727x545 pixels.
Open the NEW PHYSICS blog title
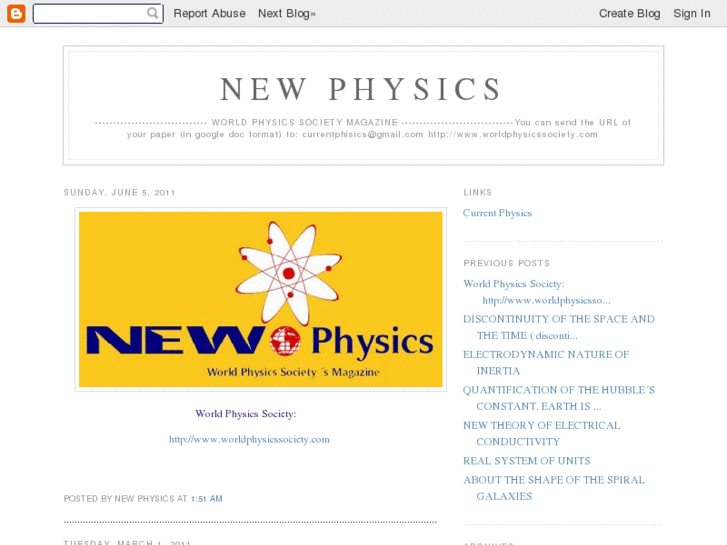361,89
